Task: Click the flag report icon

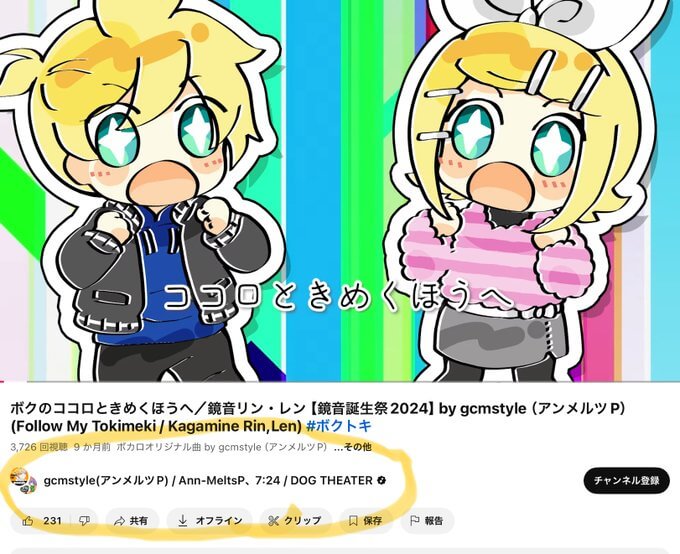Action: tap(415, 520)
